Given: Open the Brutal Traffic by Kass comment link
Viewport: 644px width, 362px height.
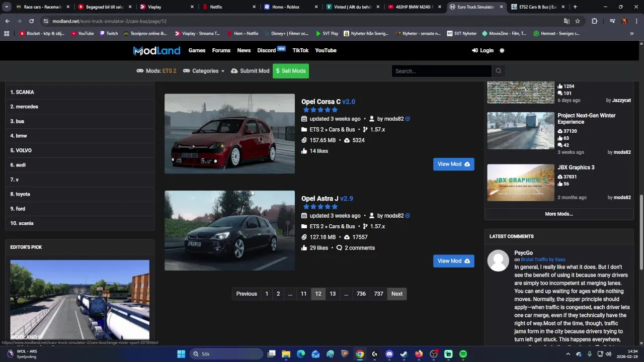Looking at the screenshot, I should click(x=543, y=259).
